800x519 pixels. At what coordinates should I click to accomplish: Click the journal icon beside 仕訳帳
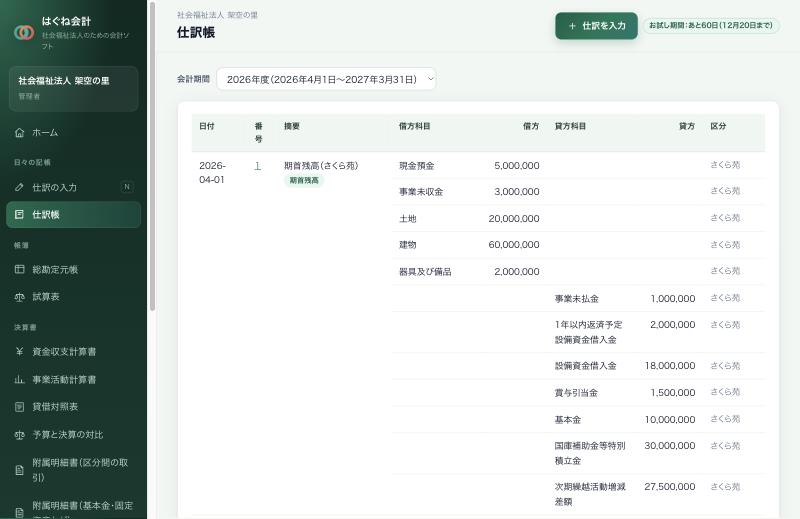(x=19, y=214)
